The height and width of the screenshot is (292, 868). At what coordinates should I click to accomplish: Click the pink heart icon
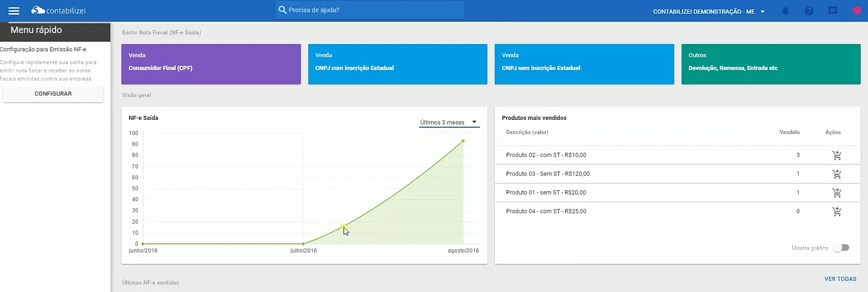(x=856, y=11)
